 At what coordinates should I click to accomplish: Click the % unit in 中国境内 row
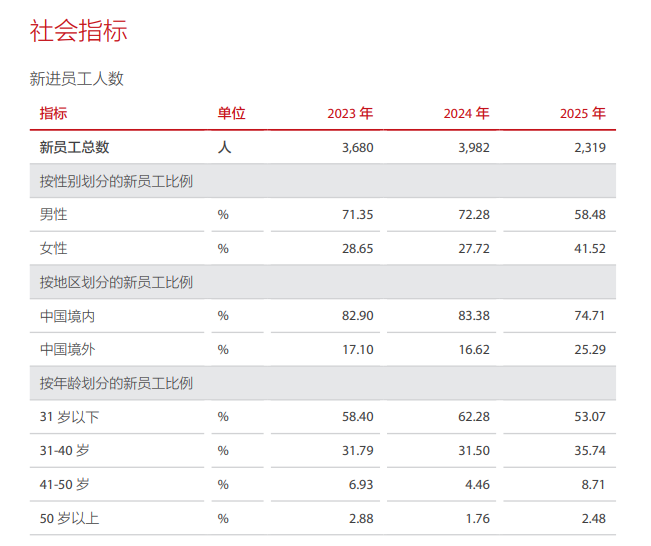click(x=223, y=316)
